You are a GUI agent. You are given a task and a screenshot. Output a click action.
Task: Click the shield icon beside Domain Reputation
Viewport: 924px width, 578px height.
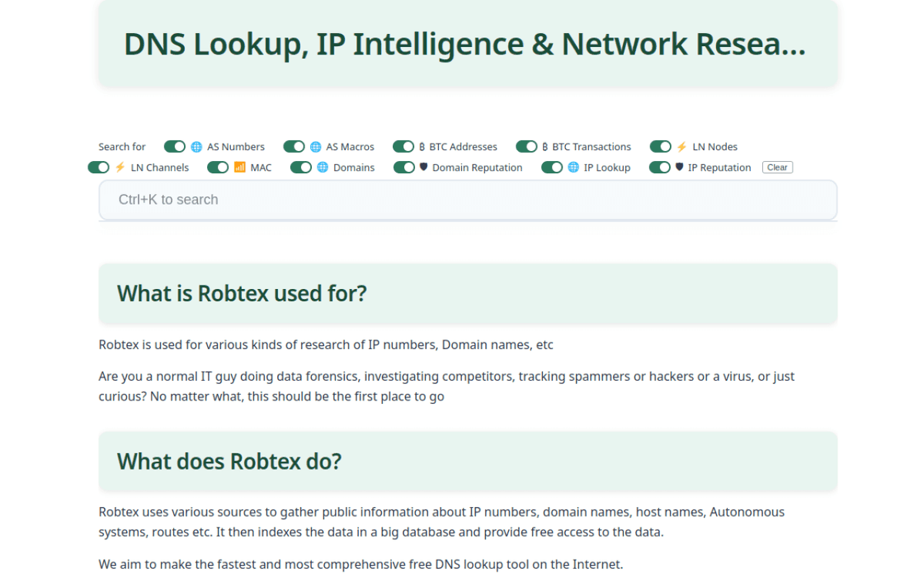click(424, 167)
